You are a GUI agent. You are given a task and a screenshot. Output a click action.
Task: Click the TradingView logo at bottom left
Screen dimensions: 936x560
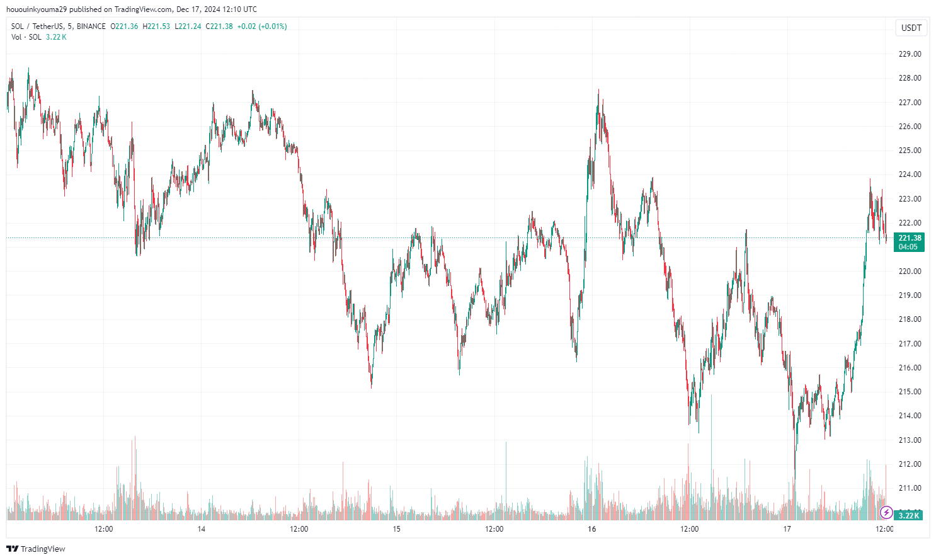pyautogui.click(x=35, y=549)
